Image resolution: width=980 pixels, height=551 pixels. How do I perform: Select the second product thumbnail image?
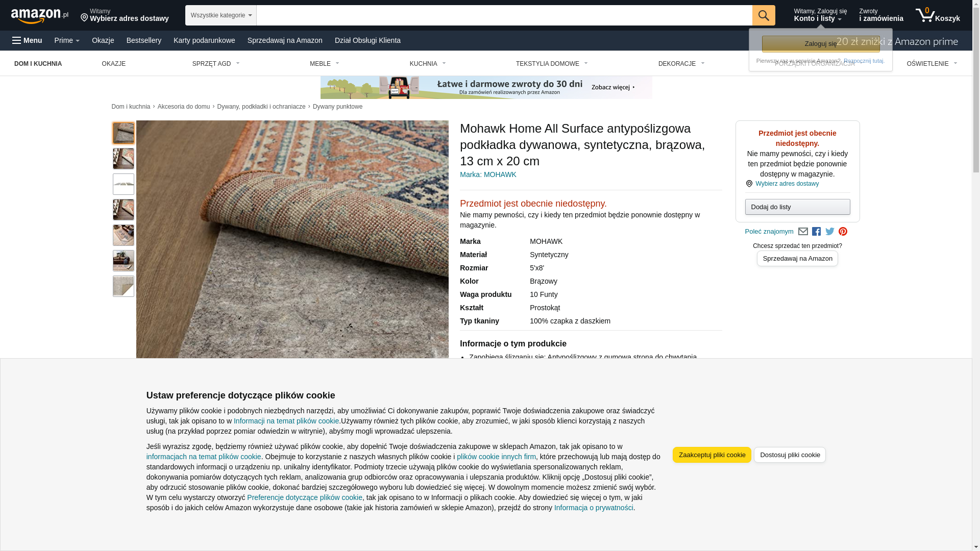tap(124, 159)
